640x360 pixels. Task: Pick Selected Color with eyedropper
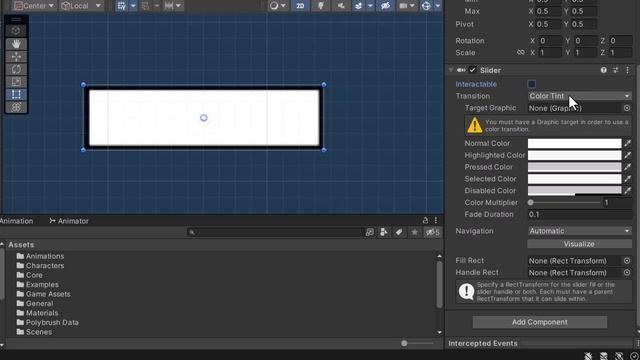click(x=627, y=179)
